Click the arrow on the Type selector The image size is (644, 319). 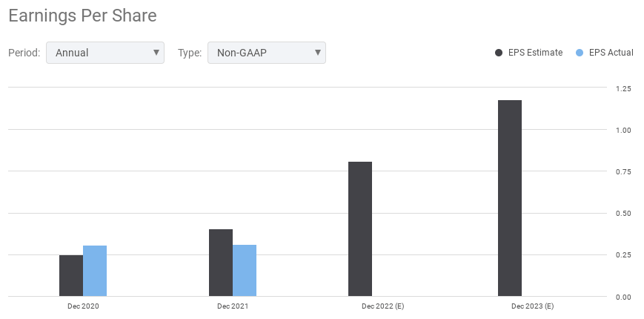point(317,53)
